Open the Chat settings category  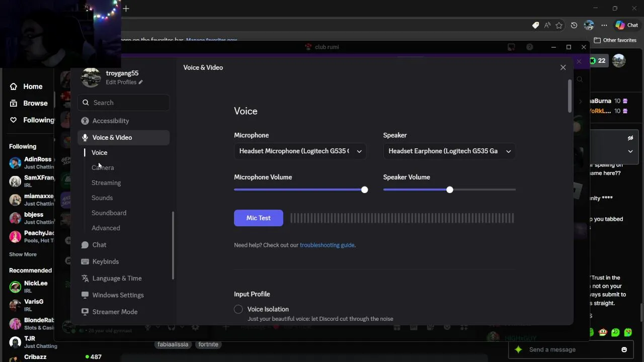point(123,245)
